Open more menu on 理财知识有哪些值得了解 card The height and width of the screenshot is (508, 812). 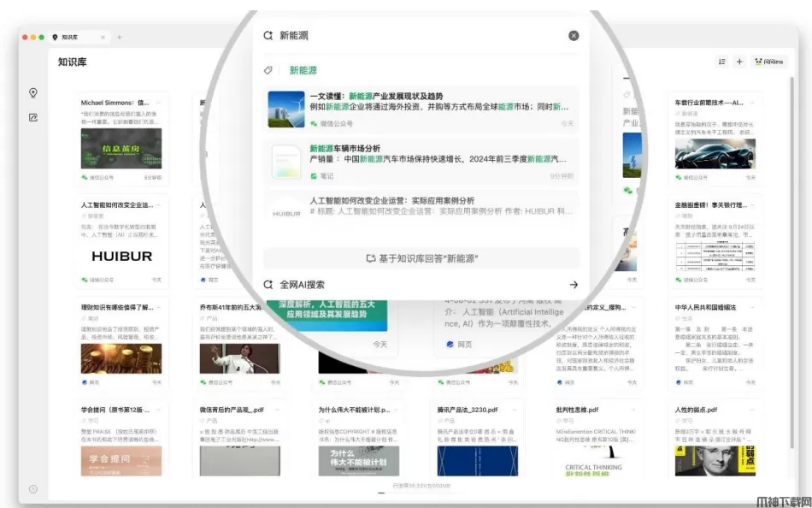[158, 307]
